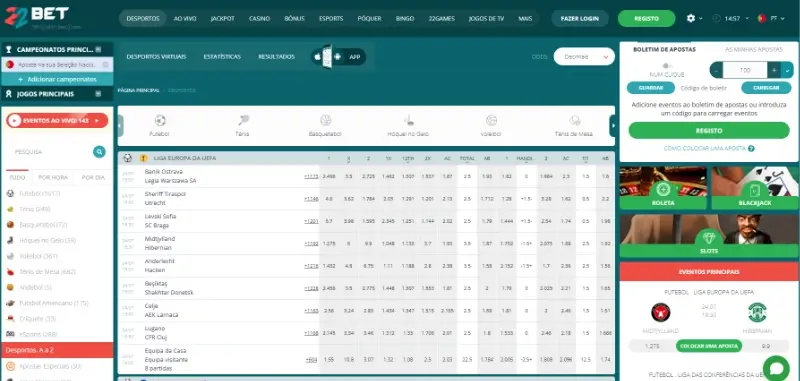
Task: Select the Futebol ball icon in sports carousel
Action: click(x=160, y=120)
